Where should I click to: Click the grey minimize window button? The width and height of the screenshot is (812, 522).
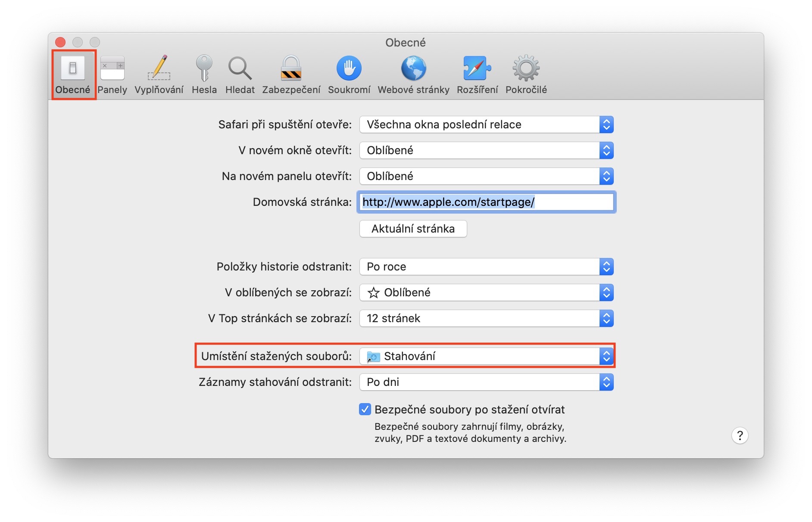(x=78, y=42)
